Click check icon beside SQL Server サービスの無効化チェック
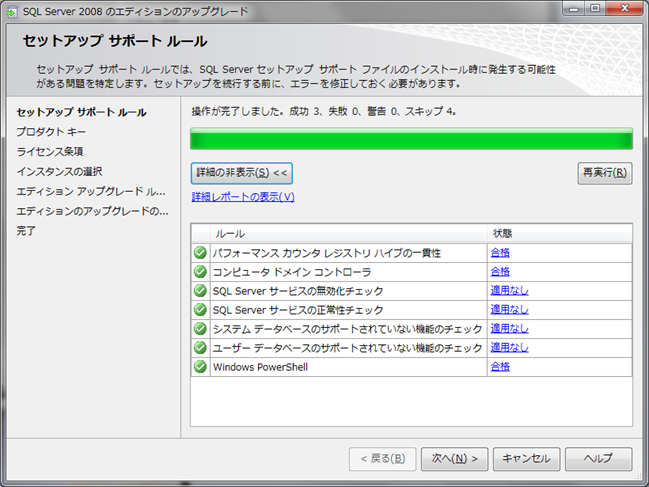Viewport: 649px width, 487px height. click(200, 290)
